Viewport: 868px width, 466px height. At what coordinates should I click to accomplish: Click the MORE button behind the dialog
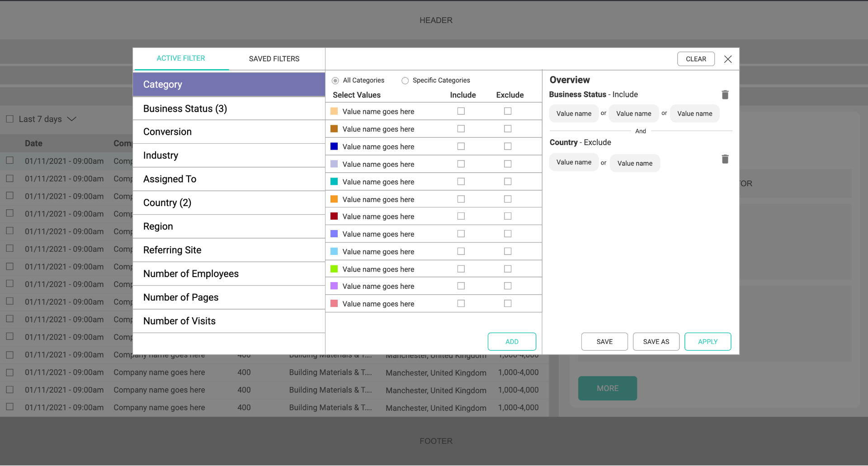click(608, 388)
